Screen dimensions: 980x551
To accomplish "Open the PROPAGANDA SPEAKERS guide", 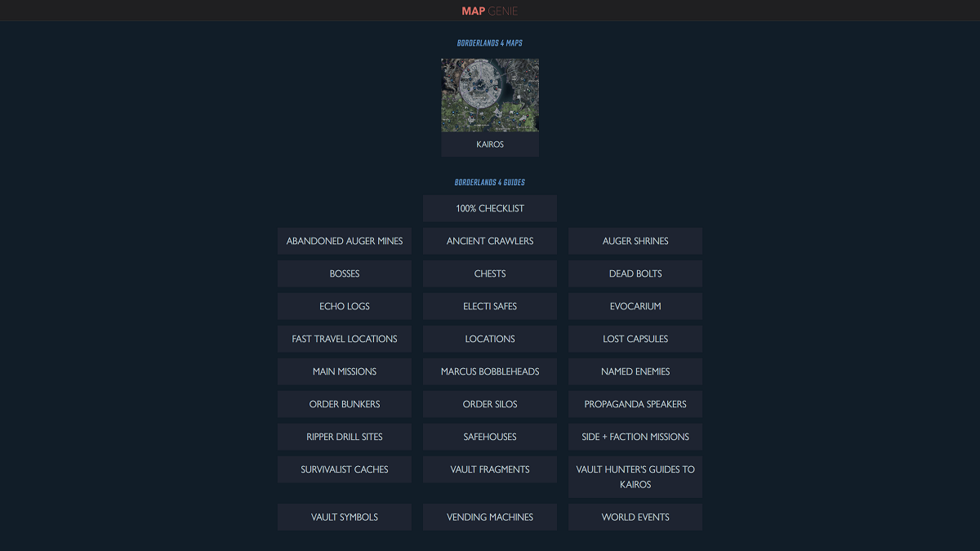I will [635, 404].
